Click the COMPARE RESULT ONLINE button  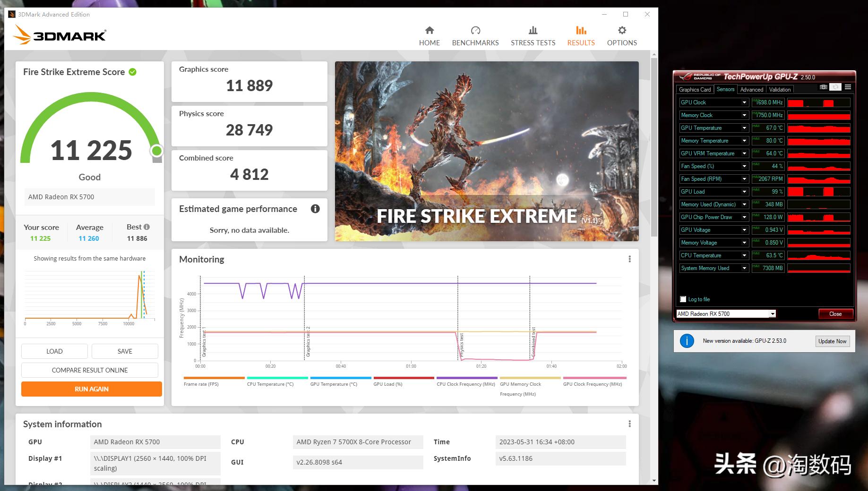[90, 370]
